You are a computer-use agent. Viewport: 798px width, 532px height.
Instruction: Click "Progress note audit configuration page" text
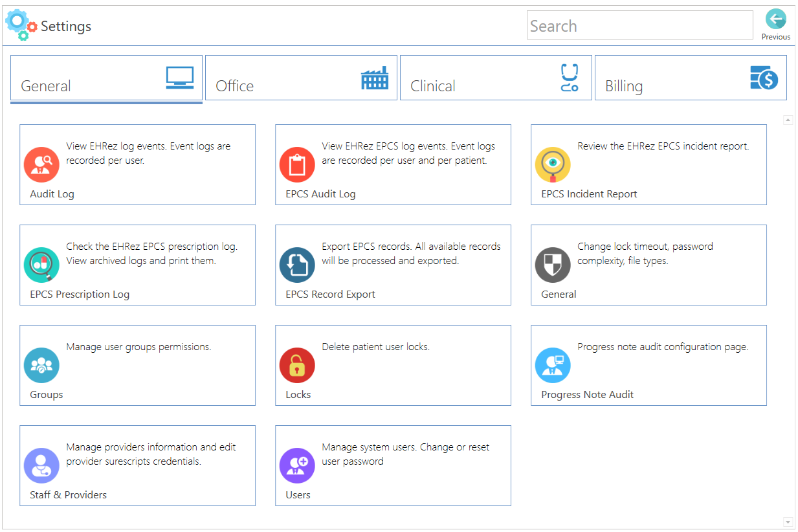click(663, 347)
